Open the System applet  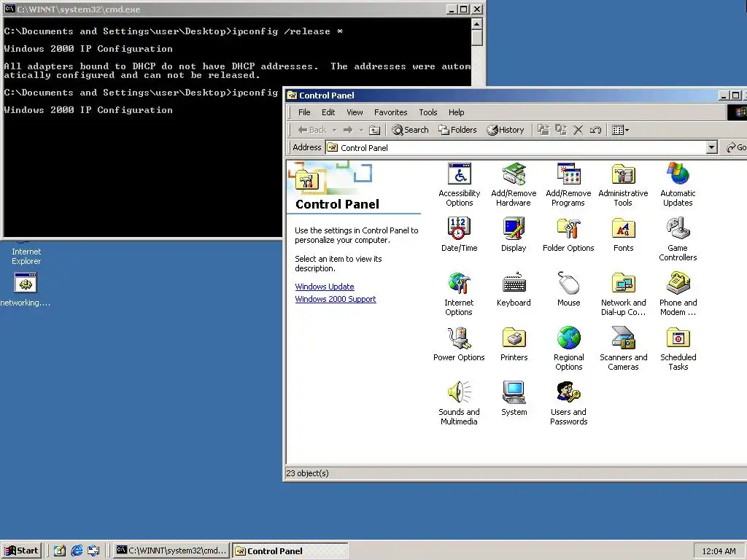click(x=514, y=399)
